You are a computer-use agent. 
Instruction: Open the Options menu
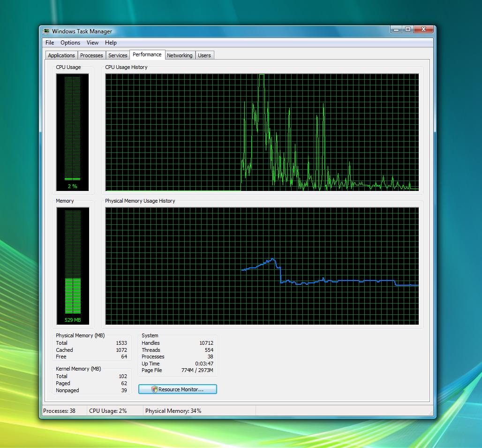(x=70, y=43)
